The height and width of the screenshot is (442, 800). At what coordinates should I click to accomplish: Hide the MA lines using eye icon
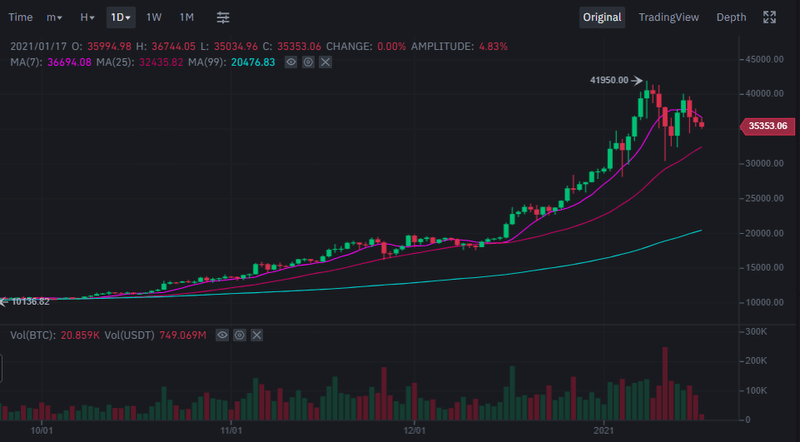point(291,62)
